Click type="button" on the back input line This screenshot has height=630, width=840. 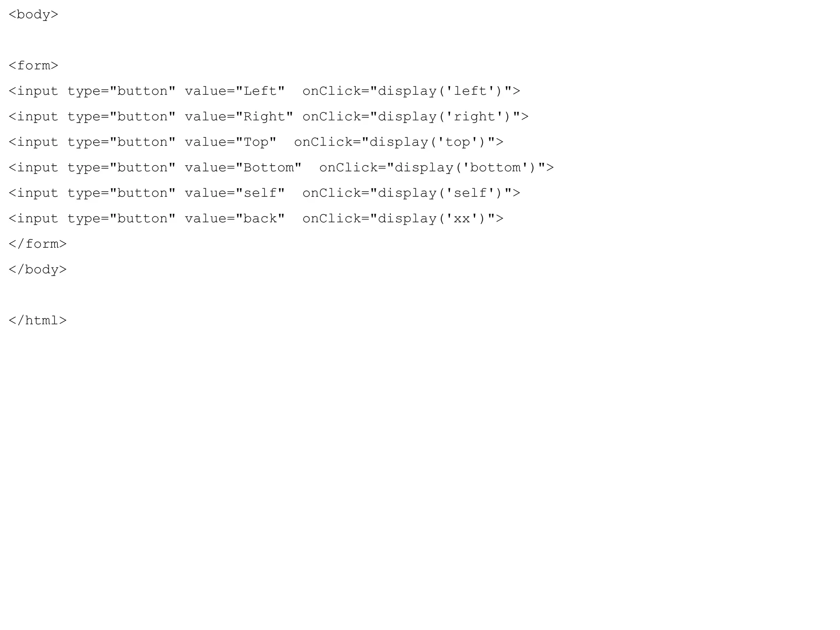tap(122, 219)
